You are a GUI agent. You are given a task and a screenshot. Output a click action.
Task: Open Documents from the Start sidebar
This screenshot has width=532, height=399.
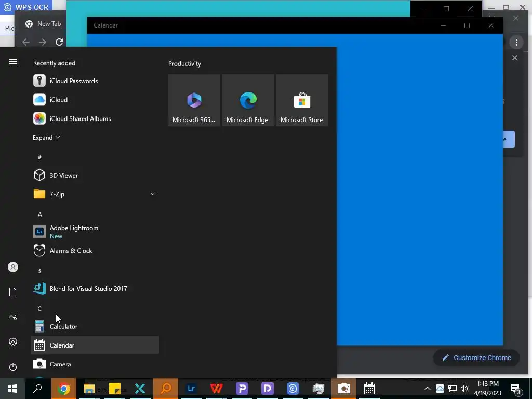click(13, 292)
